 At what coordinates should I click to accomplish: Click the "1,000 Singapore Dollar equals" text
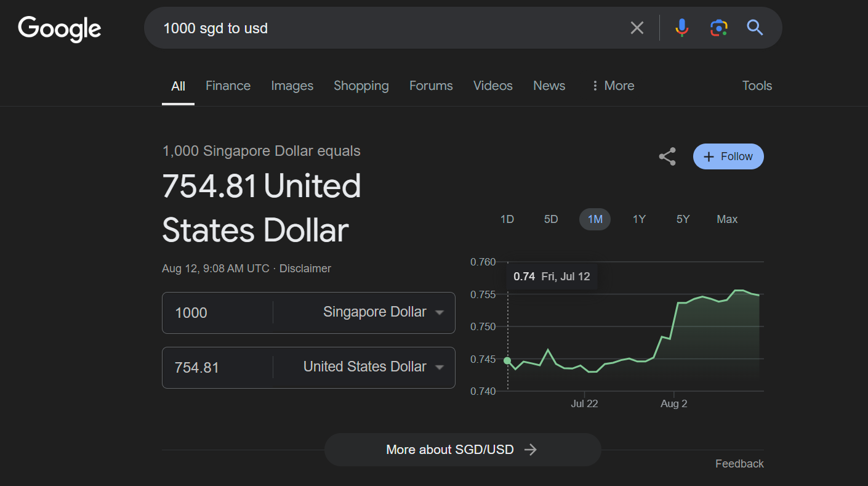[x=261, y=151]
